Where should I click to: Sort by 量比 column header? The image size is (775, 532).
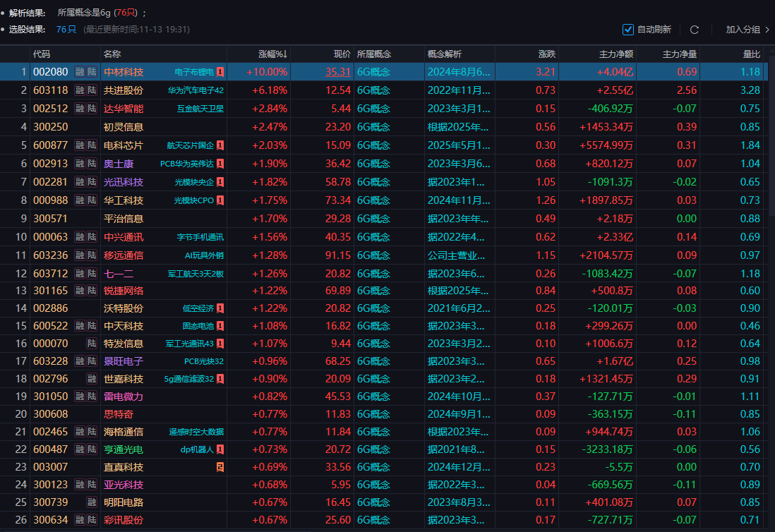(x=752, y=54)
